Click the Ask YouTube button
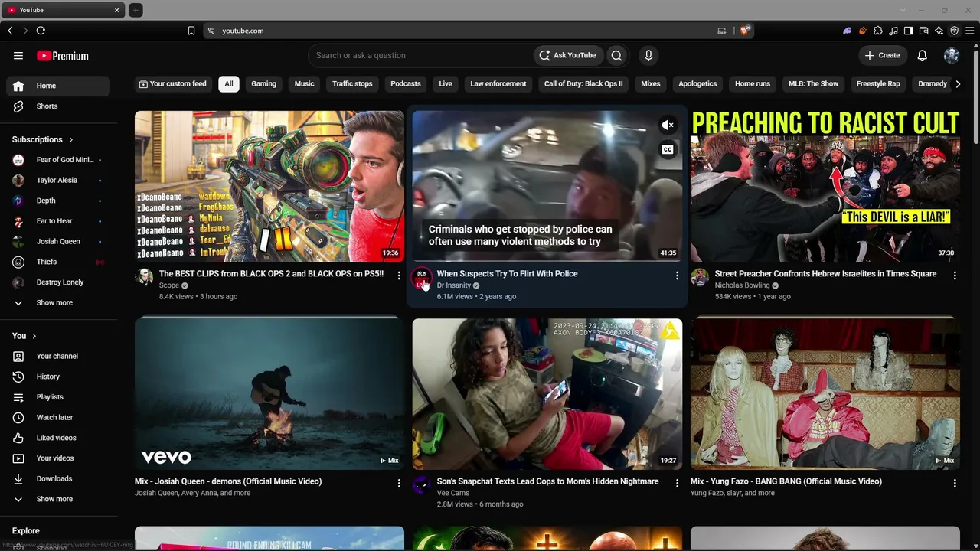Viewport: 980px width, 551px height. (567, 55)
